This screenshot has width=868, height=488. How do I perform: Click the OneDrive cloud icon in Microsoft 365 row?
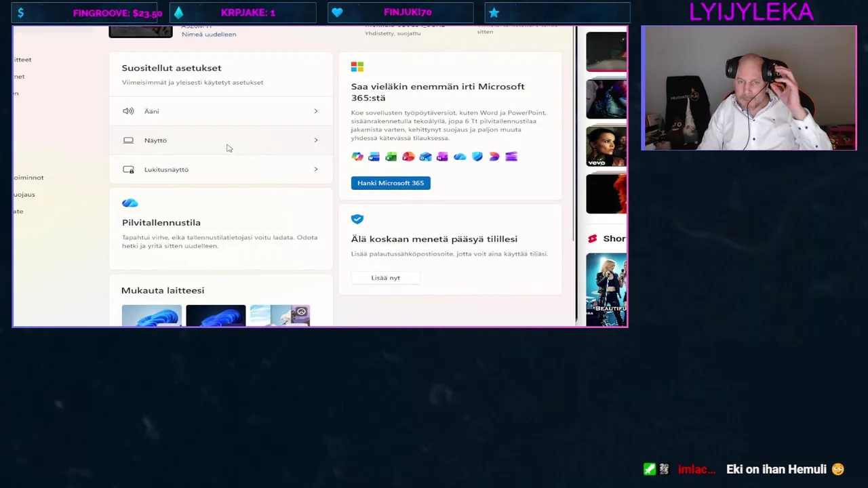460,157
